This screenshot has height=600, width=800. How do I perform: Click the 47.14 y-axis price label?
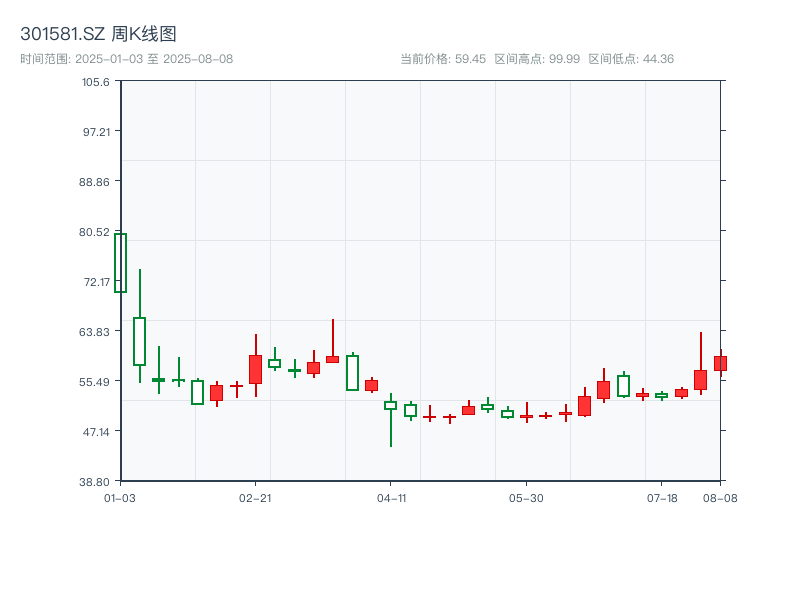[96, 431]
